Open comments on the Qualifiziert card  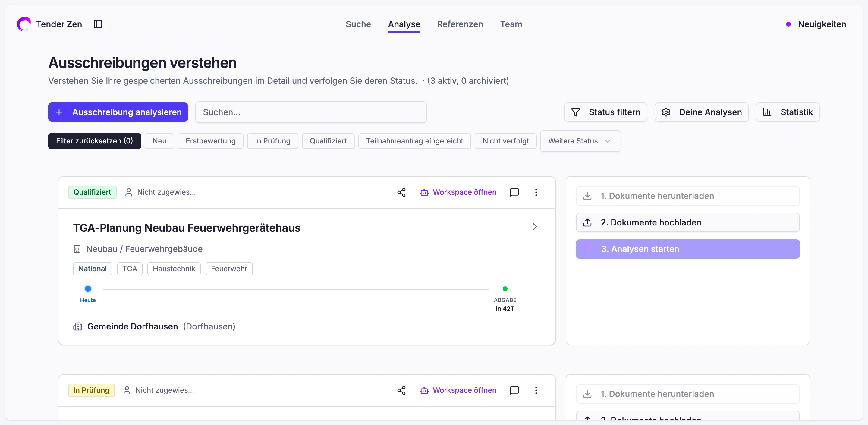pos(514,192)
